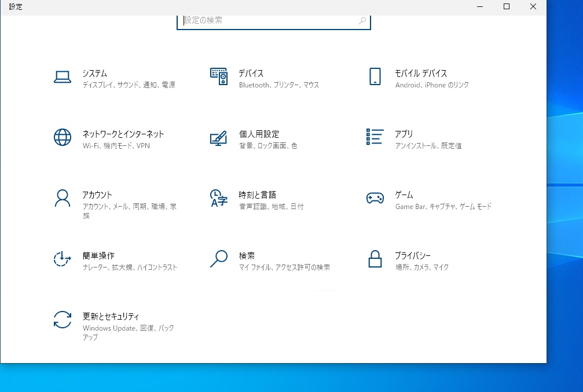Click the search magnifier in the search box
The width and height of the screenshot is (583, 392).
click(x=362, y=20)
